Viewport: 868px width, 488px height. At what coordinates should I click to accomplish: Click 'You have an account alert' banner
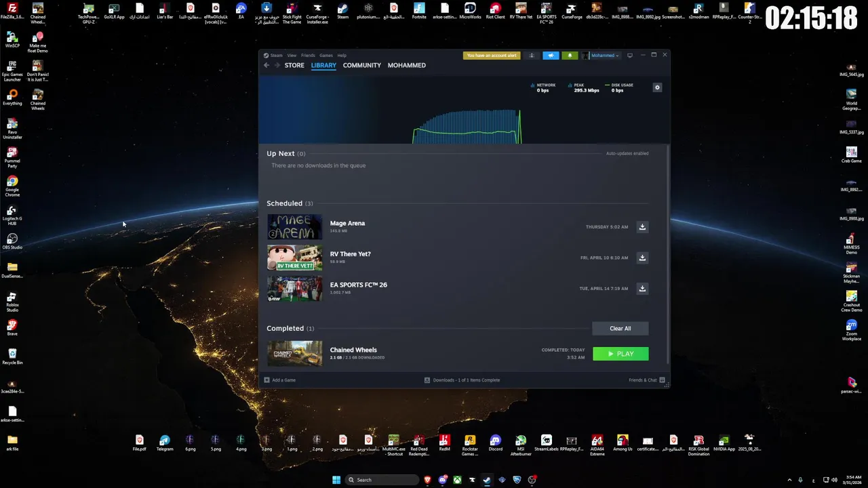(492, 56)
